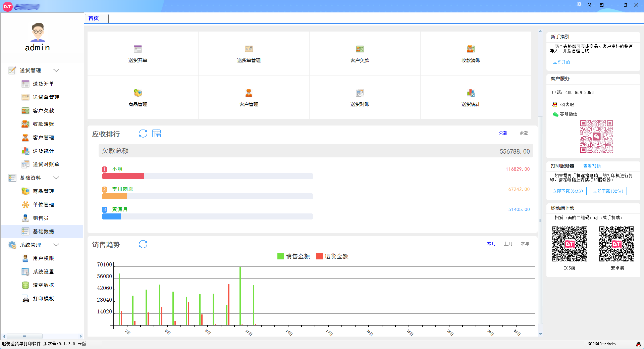Click 立即下载(32位) print server button

click(x=608, y=191)
